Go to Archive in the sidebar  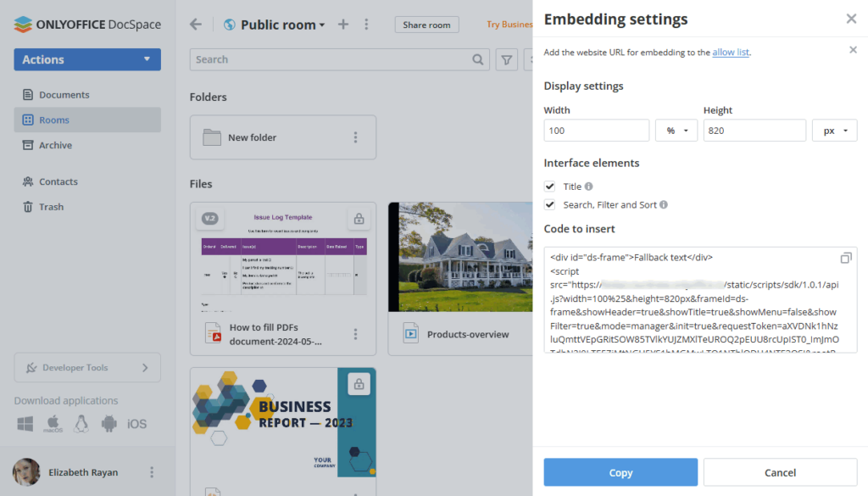click(55, 145)
